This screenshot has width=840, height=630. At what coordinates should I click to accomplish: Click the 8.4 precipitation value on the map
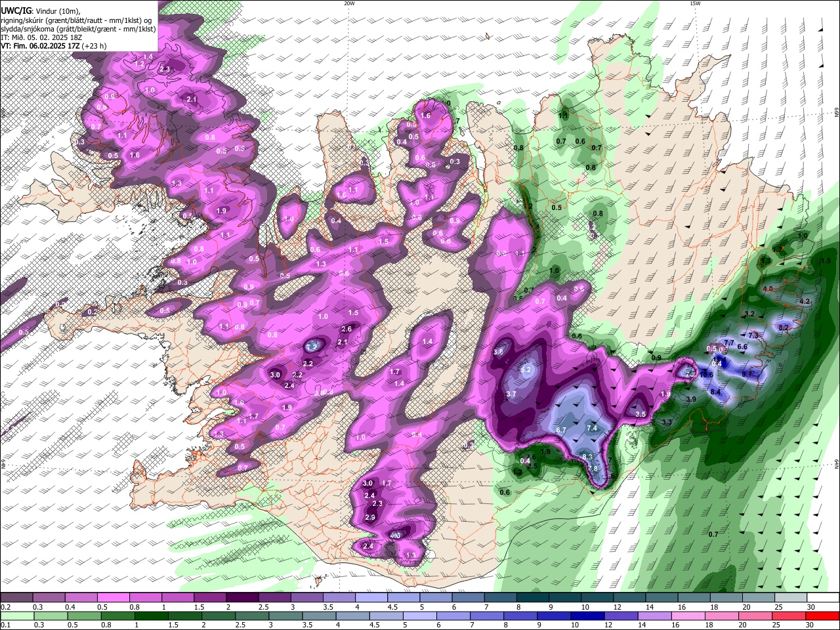[x=715, y=392]
